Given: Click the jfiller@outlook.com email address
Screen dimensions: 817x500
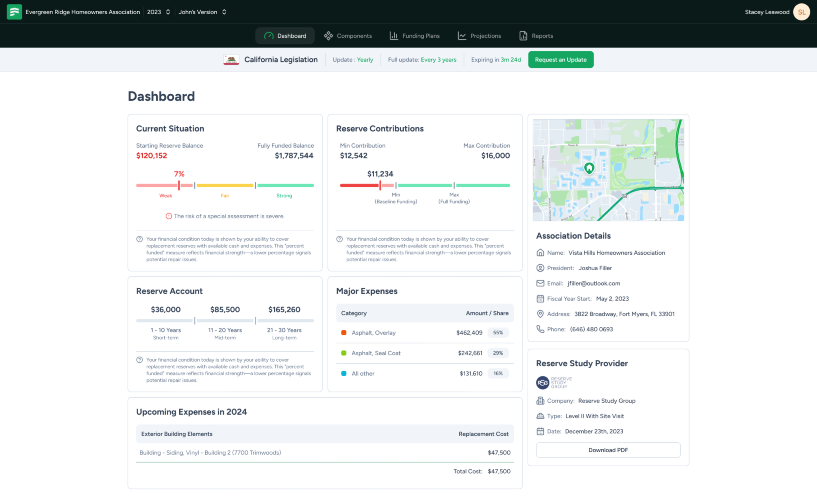Looking at the screenshot, I should (593, 283).
